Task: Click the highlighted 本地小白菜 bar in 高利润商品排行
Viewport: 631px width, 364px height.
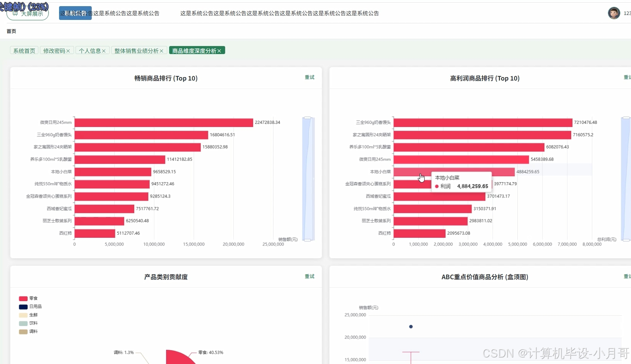Action: pyautogui.click(x=454, y=172)
